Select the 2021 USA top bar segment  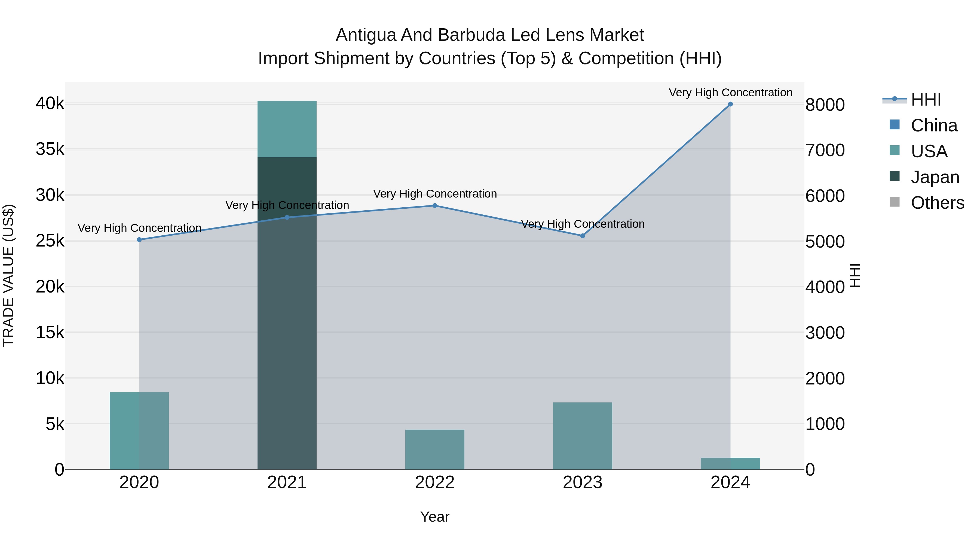287,129
